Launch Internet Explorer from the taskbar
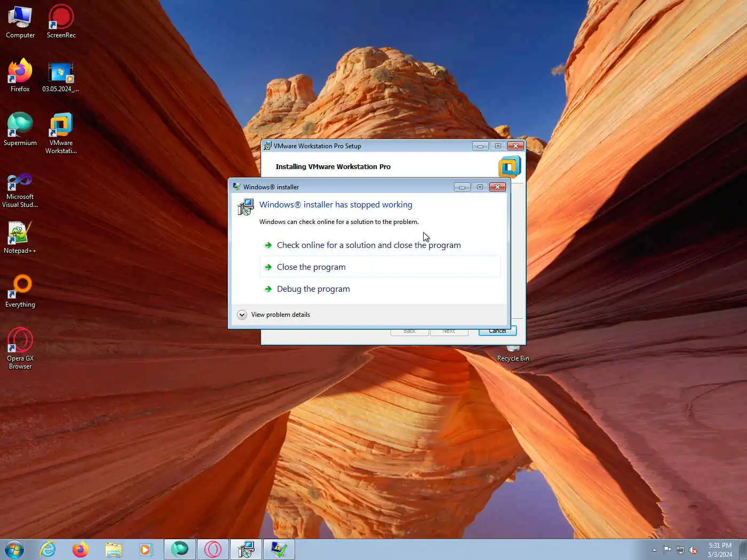 [48, 549]
